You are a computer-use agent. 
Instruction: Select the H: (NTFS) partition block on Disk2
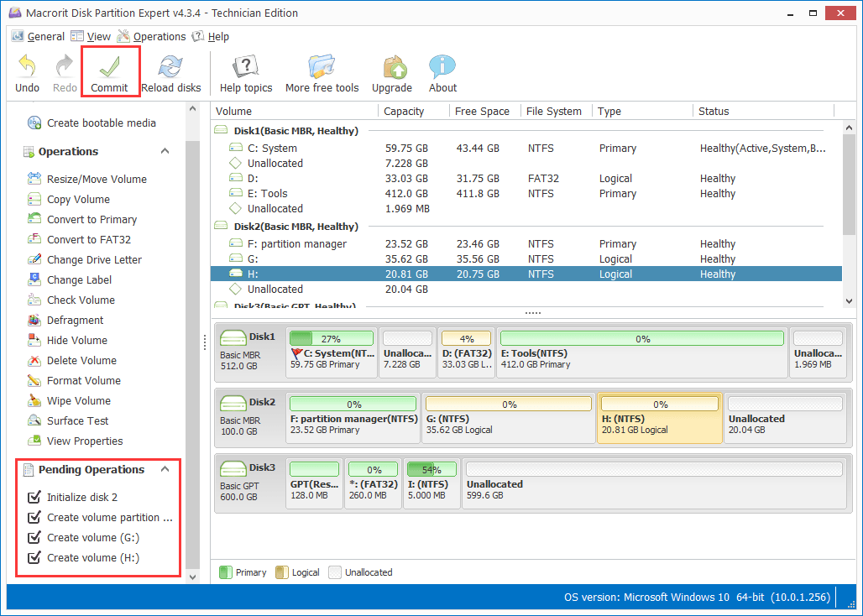(x=659, y=418)
